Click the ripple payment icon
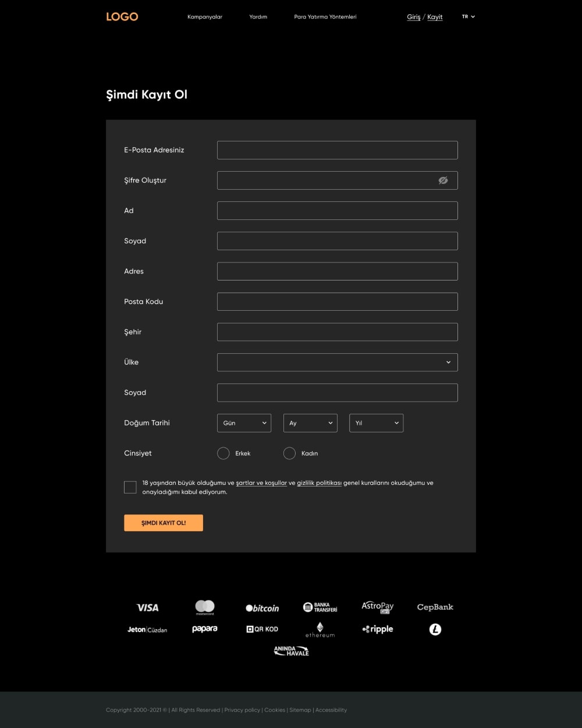582x728 pixels. coord(378,629)
